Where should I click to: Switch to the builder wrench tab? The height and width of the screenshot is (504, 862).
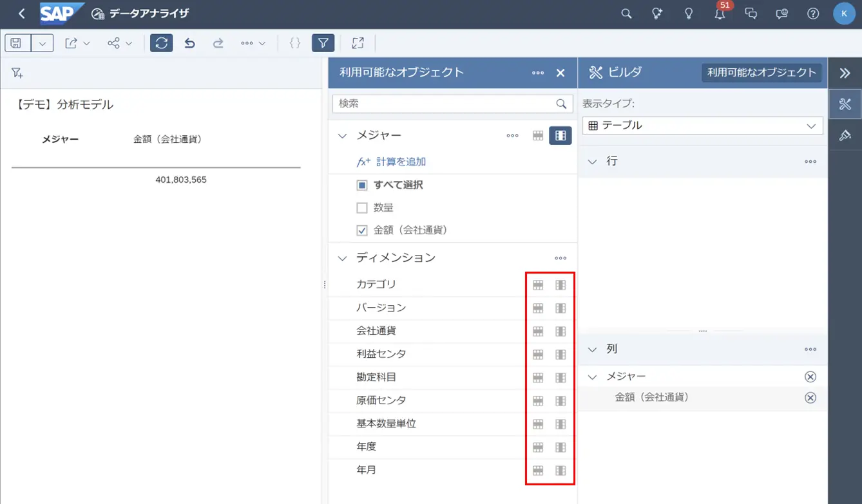pos(845,104)
